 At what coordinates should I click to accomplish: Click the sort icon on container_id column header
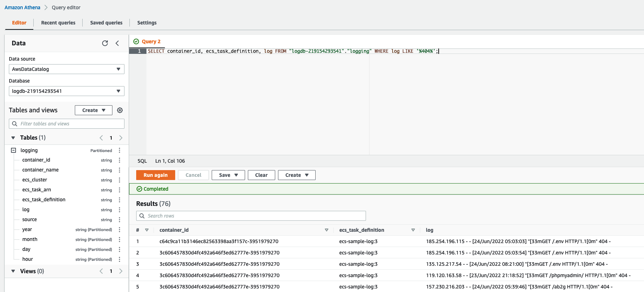[326, 230]
